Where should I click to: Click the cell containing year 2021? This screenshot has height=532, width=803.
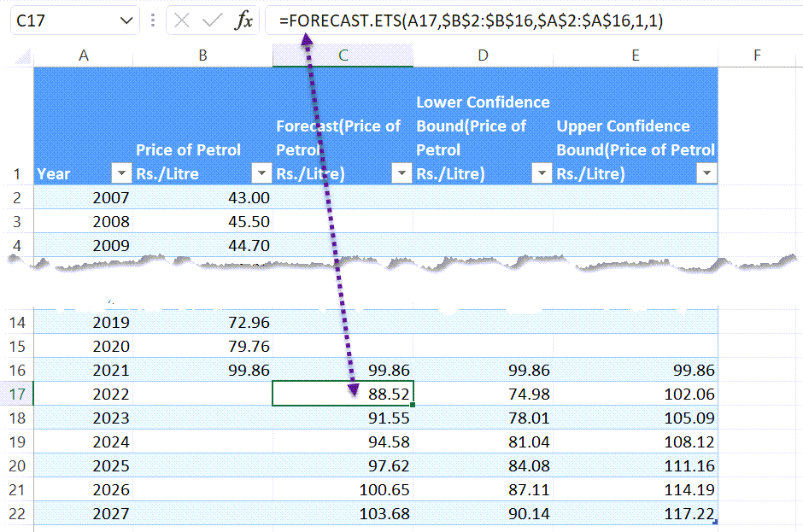(84, 370)
